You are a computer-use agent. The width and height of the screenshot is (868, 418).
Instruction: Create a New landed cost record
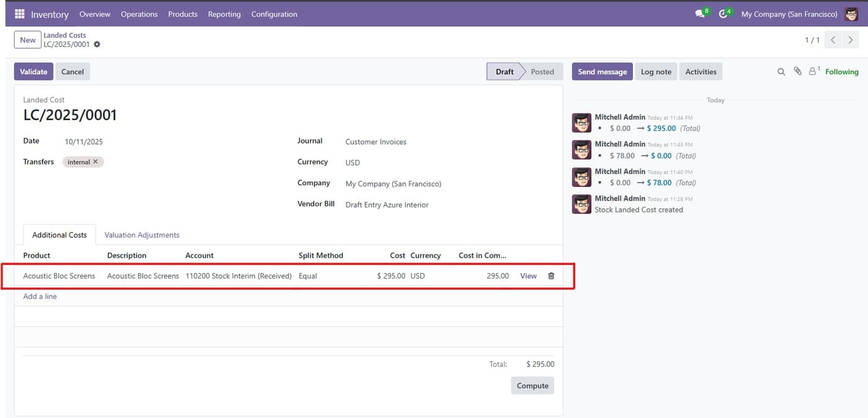point(28,40)
